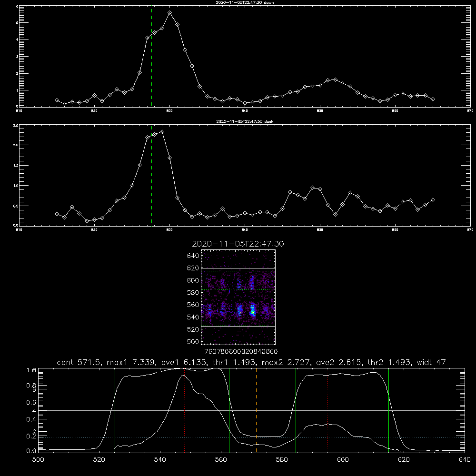Click the 520 label on bottom plot x-axis
This screenshot has width=476, height=476.
99,460
